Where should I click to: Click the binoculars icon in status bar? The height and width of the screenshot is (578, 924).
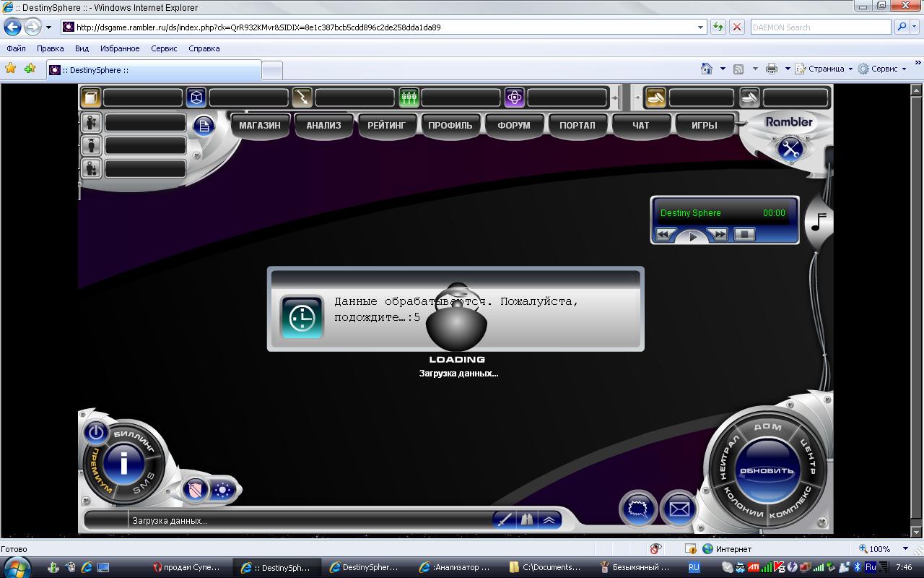click(x=528, y=519)
